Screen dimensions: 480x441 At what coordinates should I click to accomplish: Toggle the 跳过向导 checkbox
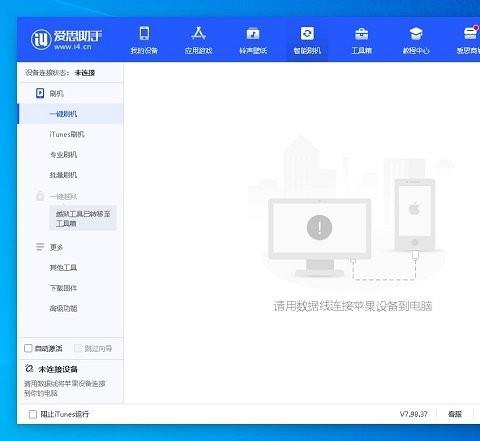78,348
